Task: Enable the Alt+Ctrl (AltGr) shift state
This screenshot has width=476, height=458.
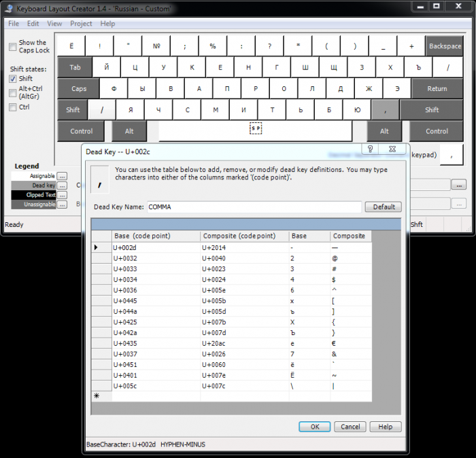Action: click(13, 93)
